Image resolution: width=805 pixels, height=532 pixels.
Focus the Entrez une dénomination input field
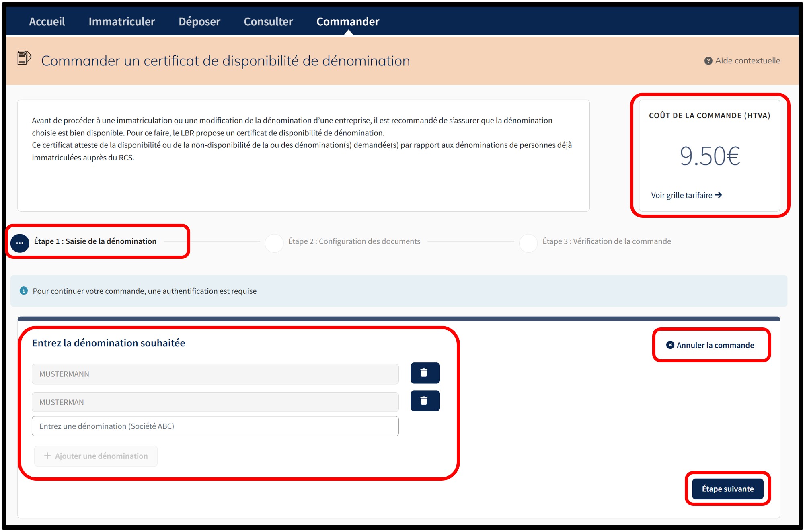[215, 426]
